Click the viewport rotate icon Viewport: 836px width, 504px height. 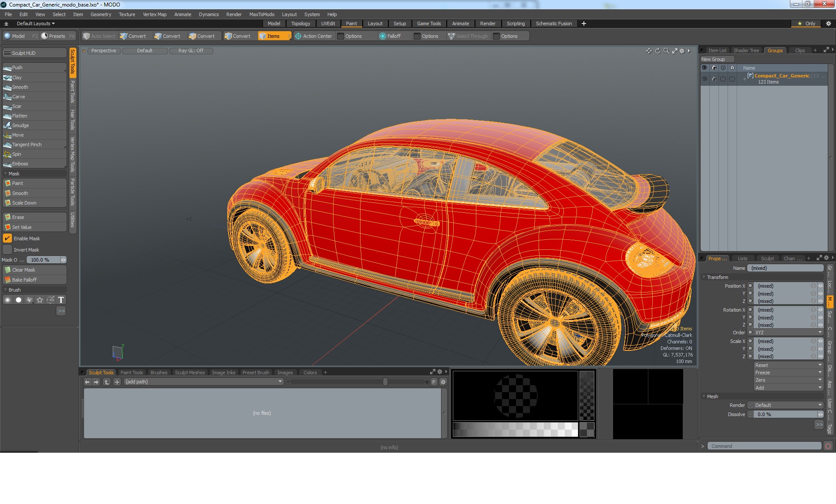click(x=657, y=51)
